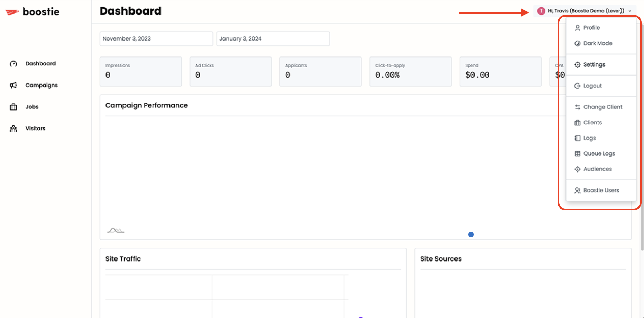This screenshot has width=644, height=318.
Task: Click the Jobs briefcase icon in sidebar
Action: [x=13, y=107]
